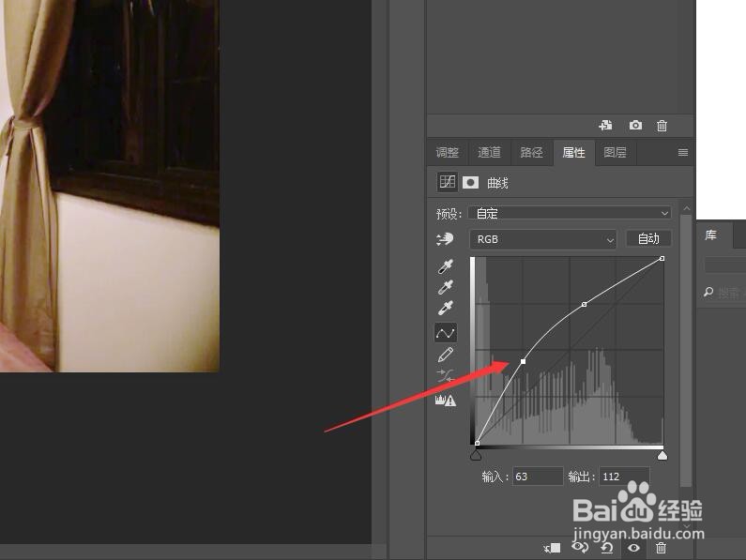Image resolution: width=746 pixels, height=560 pixels.
Task: Delete the adjustment layer with bottom trash
Action: (661, 548)
